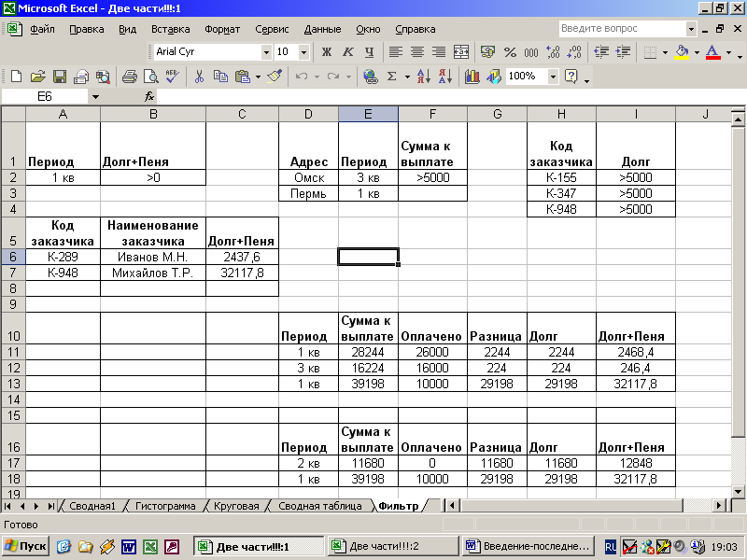This screenshot has height=560, width=747.
Task: Switch to taskbar window Две части!!!:2
Action: (393, 546)
